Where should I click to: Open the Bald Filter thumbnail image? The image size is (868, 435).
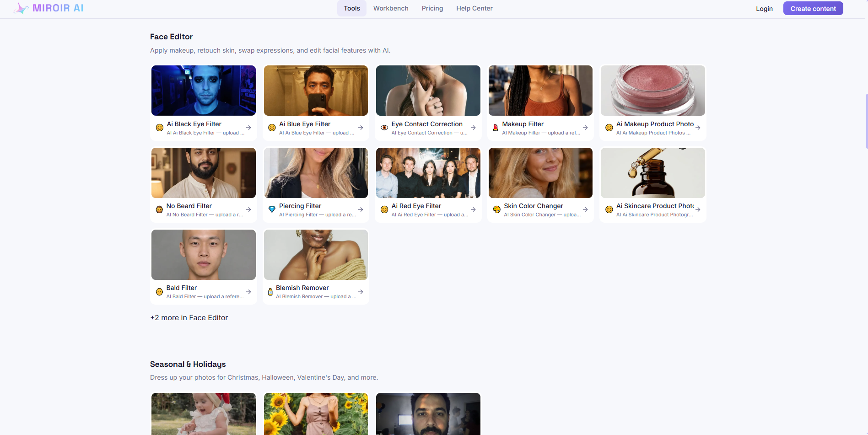(x=204, y=255)
